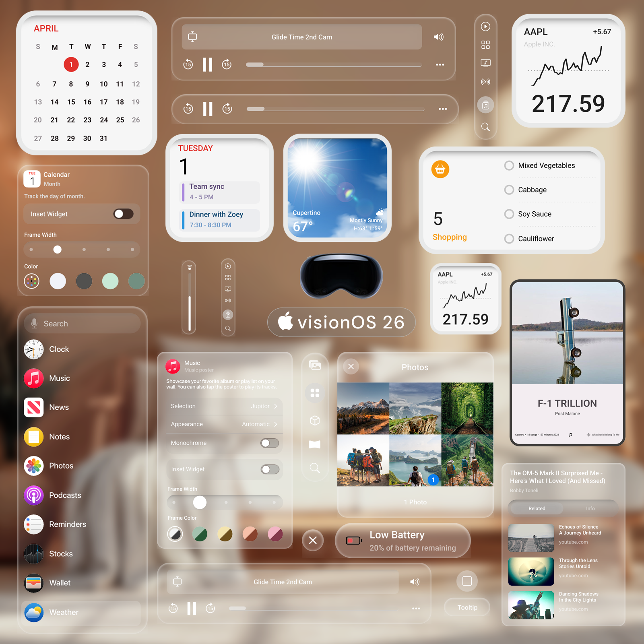Toggle the Monochrome switch

point(270,443)
